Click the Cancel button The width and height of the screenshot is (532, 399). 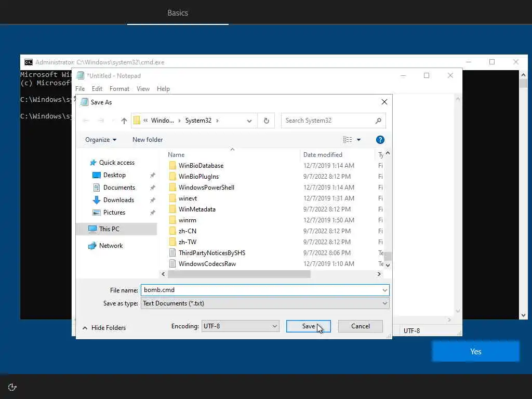361,326
